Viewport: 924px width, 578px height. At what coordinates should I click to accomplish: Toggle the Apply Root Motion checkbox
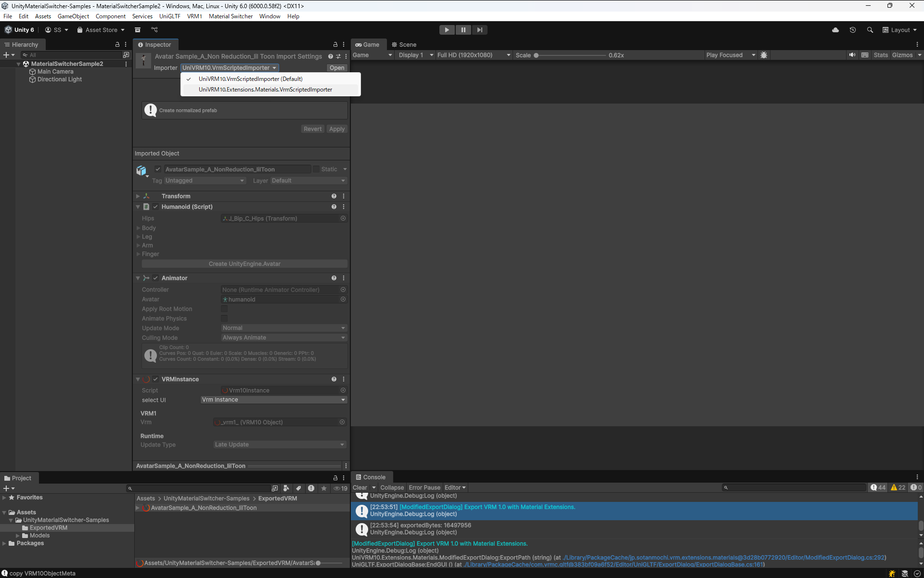pyautogui.click(x=224, y=309)
